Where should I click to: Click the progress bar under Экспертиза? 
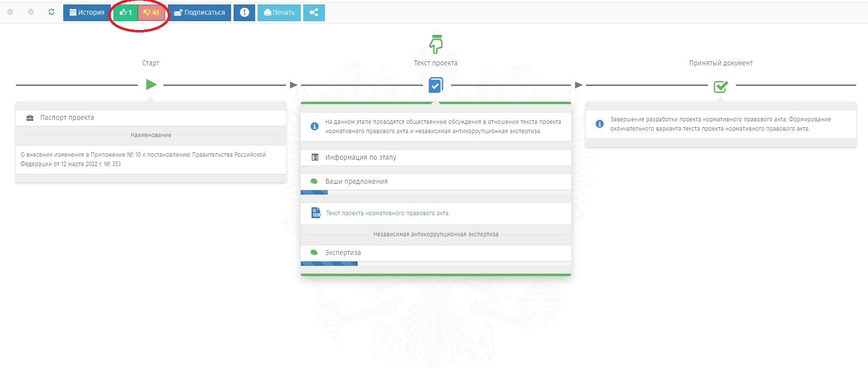click(436, 264)
